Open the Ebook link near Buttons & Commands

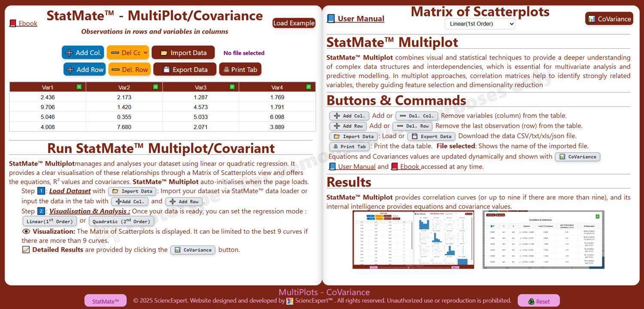pos(405,167)
